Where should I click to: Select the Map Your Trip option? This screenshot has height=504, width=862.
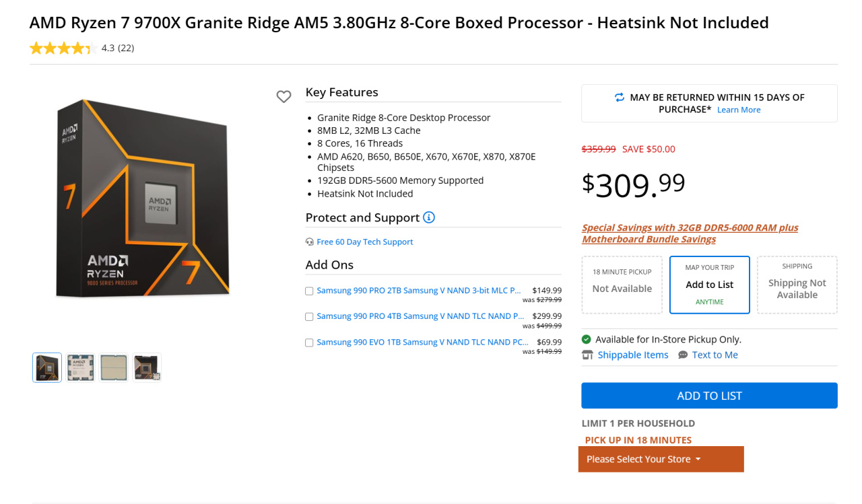[x=709, y=285]
